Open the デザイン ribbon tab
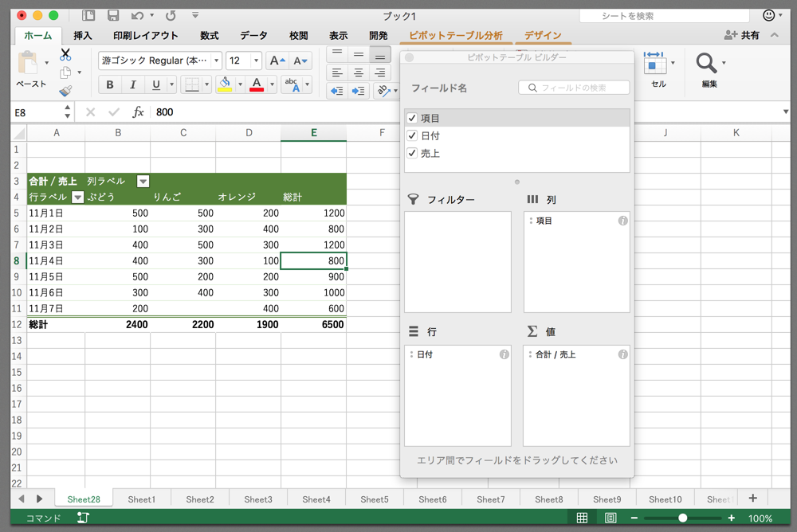 543,36
